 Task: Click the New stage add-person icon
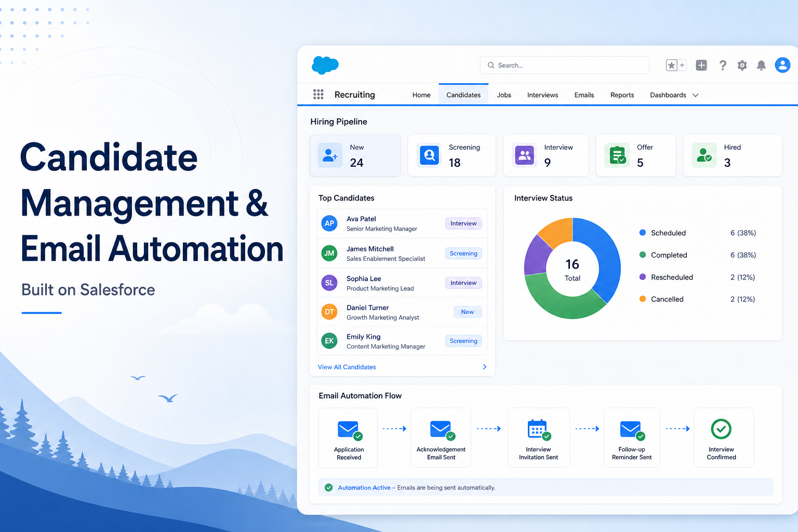pyautogui.click(x=330, y=155)
